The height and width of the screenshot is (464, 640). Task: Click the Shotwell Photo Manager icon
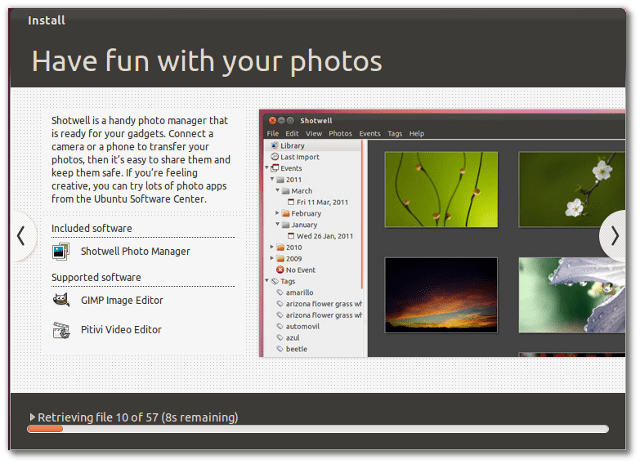(x=61, y=251)
